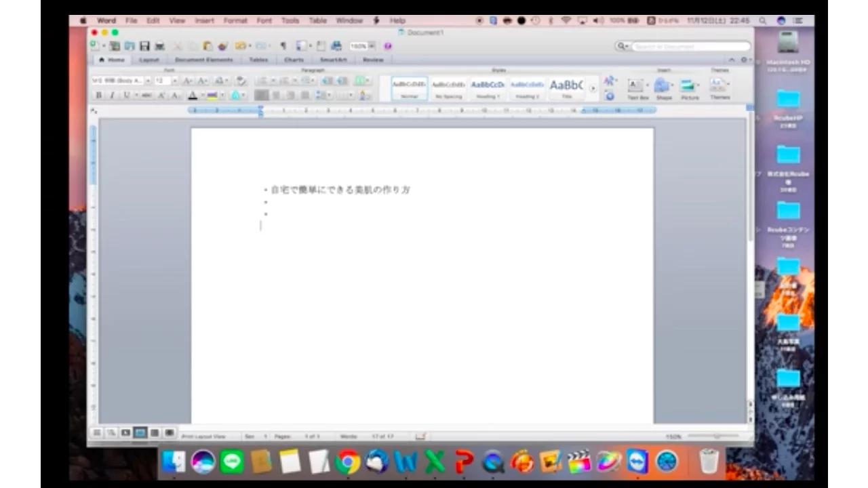Click the Shrink Font icon

pos(202,81)
